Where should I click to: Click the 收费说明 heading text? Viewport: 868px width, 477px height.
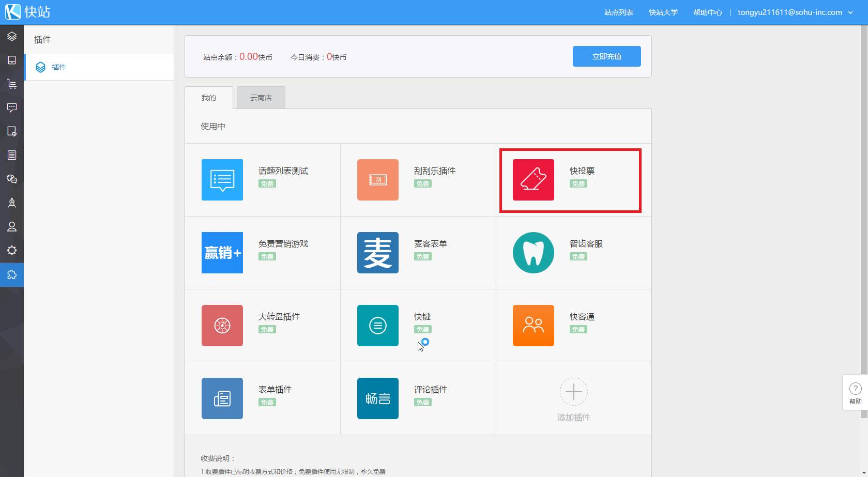pos(218,458)
